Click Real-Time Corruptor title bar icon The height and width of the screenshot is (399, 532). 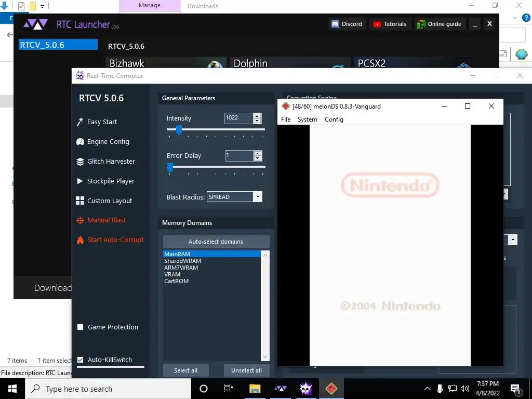80,76
